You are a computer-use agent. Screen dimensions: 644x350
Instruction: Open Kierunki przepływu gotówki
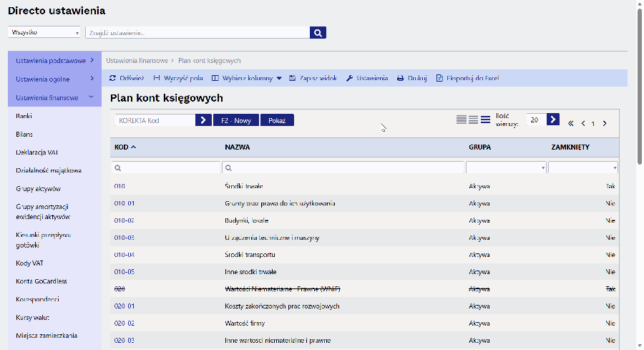[43, 240]
